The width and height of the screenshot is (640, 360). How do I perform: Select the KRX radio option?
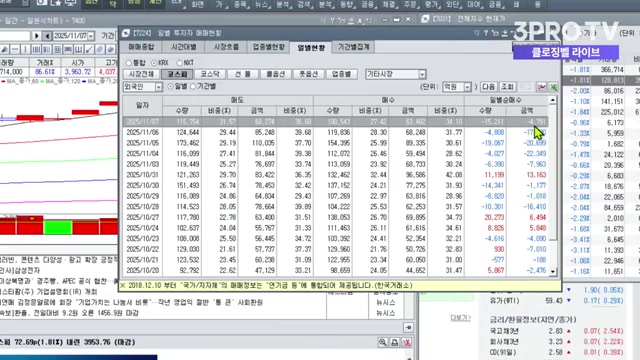pos(154,63)
